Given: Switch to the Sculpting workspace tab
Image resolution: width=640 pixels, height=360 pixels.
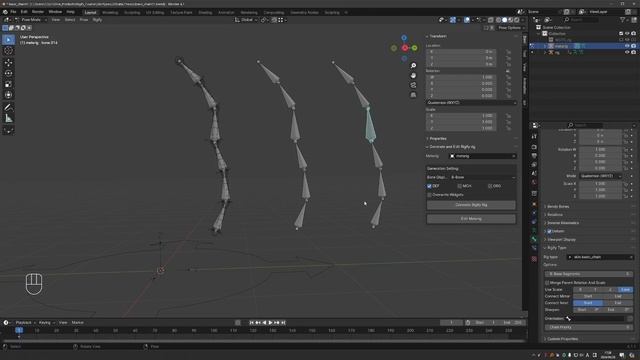Looking at the screenshot, I should (132, 13).
